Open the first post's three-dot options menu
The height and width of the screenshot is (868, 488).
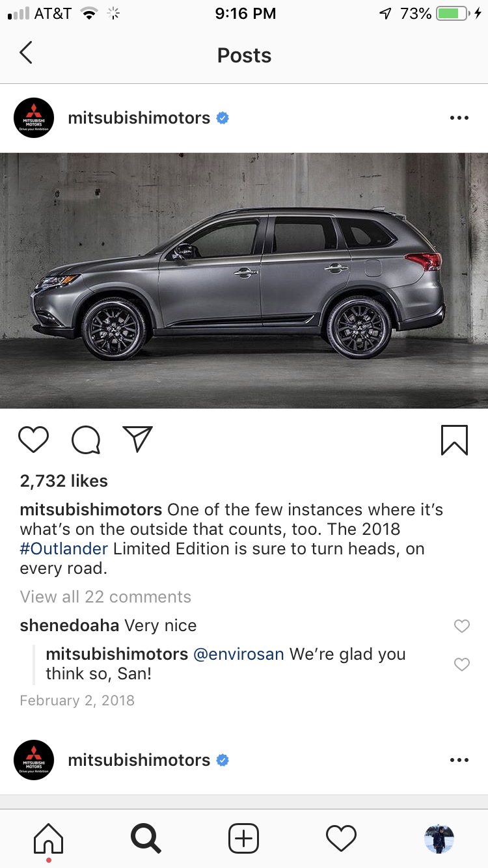(x=459, y=118)
